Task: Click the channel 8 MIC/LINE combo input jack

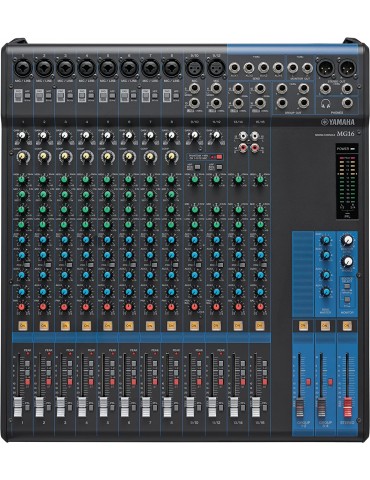Action: pos(172,68)
